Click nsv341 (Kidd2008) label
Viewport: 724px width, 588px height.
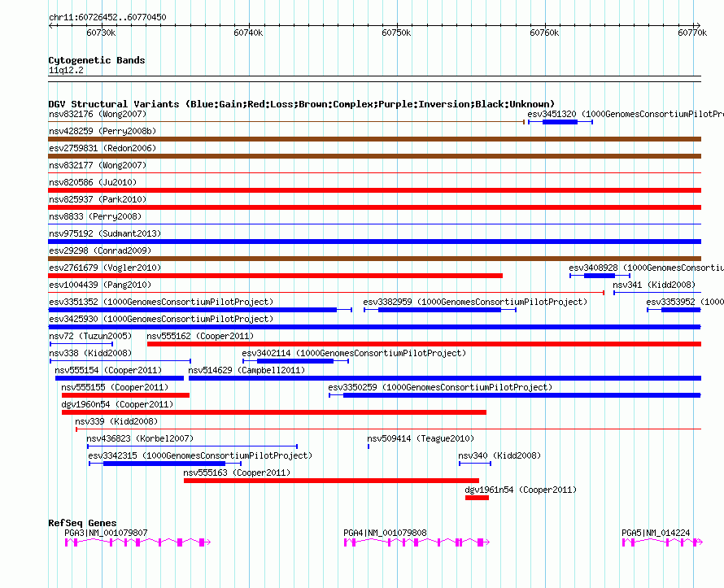pos(654,285)
